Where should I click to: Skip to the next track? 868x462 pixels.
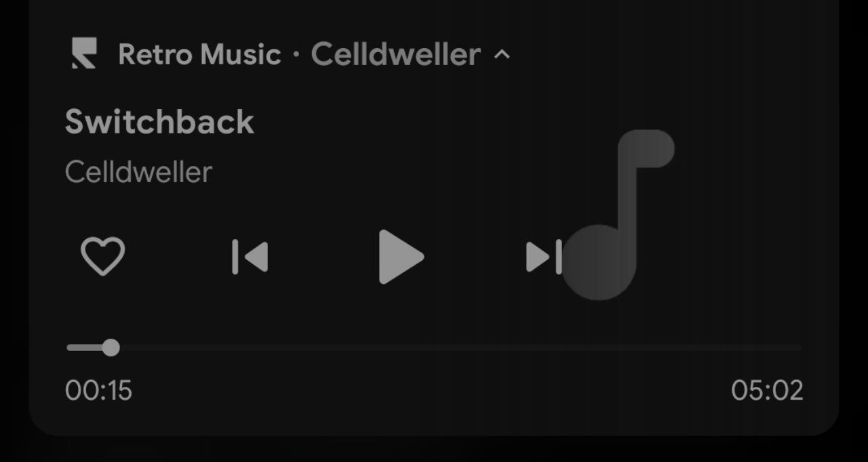[x=544, y=257]
